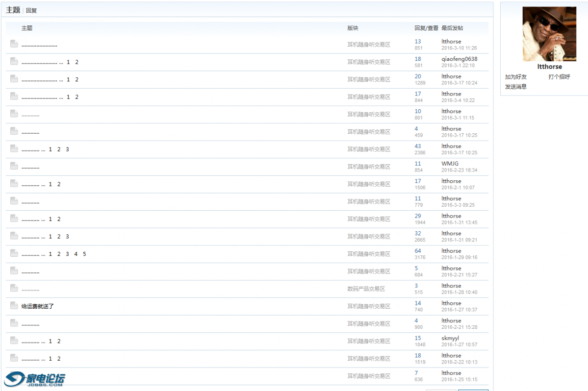This screenshot has width=588, height=391.
Task: Click thread icon in the 数码产品交易区 row
Action: click(14, 288)
